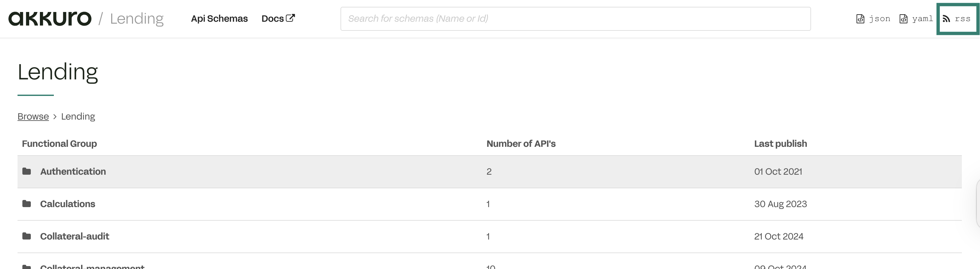This screenshot has height=269, width=980.
Task: Click the Authentication folder icon
Action: [27, 171]
